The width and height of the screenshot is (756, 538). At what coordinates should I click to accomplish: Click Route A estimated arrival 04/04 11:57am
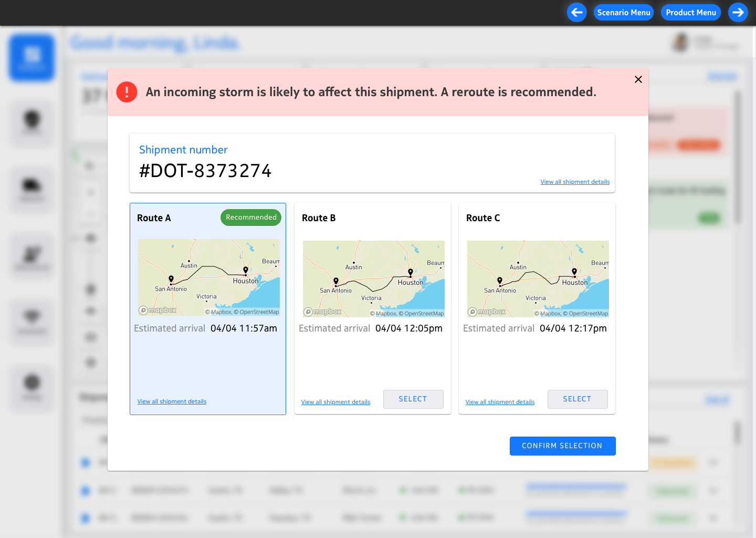[x=244, y=328]
